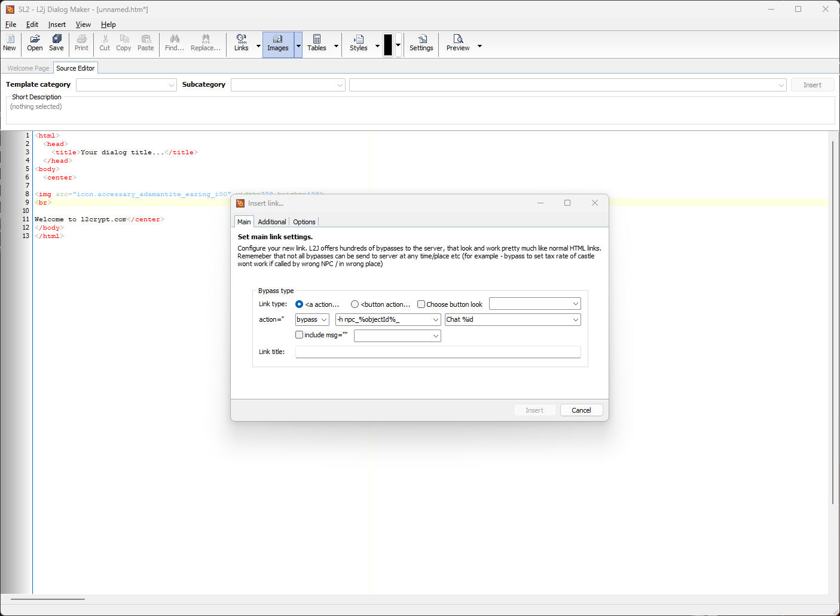Click the Styles toolbar icon
The width and height of the screenshot is (840, 616).
click(358, 44)
